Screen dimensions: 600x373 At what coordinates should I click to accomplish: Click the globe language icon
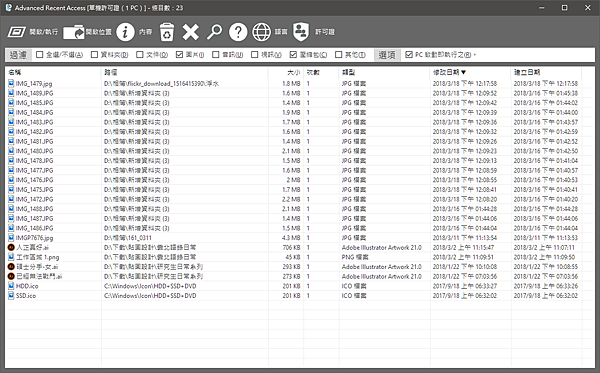[x=262, y=32]
